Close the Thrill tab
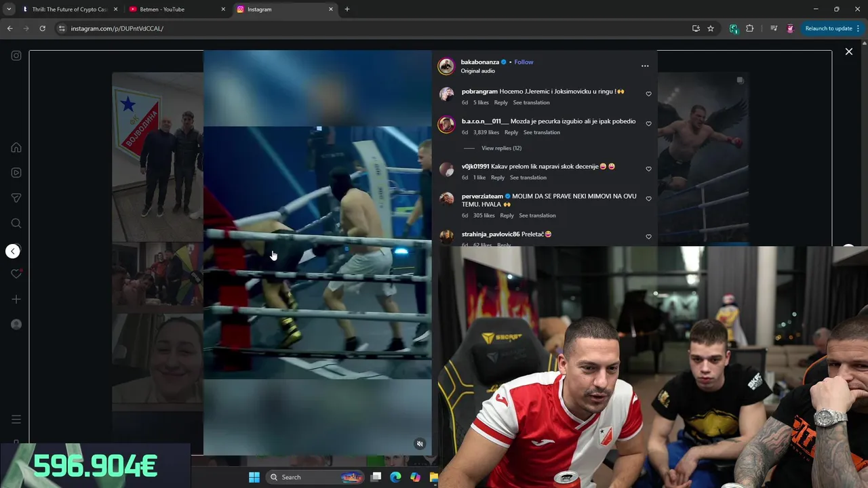The image size is (868, 488). [x=115, y=9]
